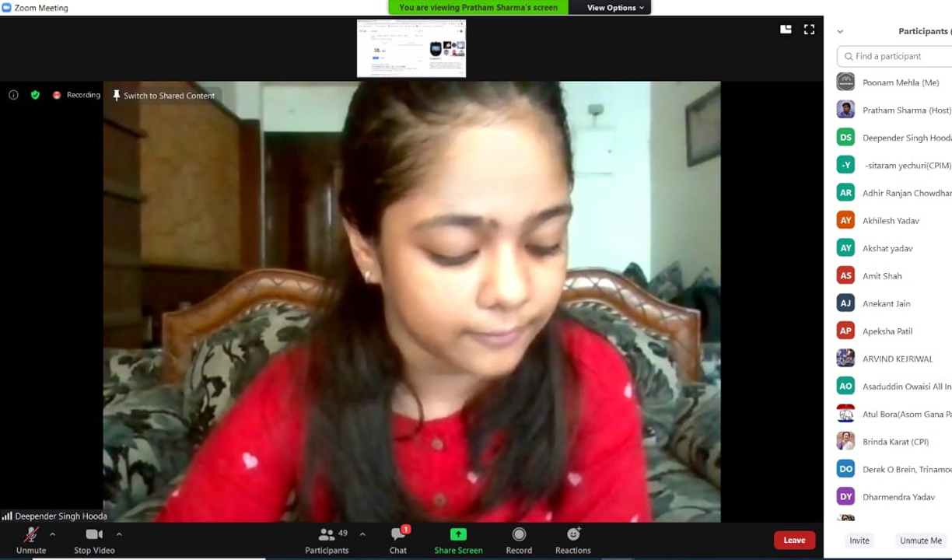
Task: Open the View Options dropdown
Action: click(x=615, y=8)
